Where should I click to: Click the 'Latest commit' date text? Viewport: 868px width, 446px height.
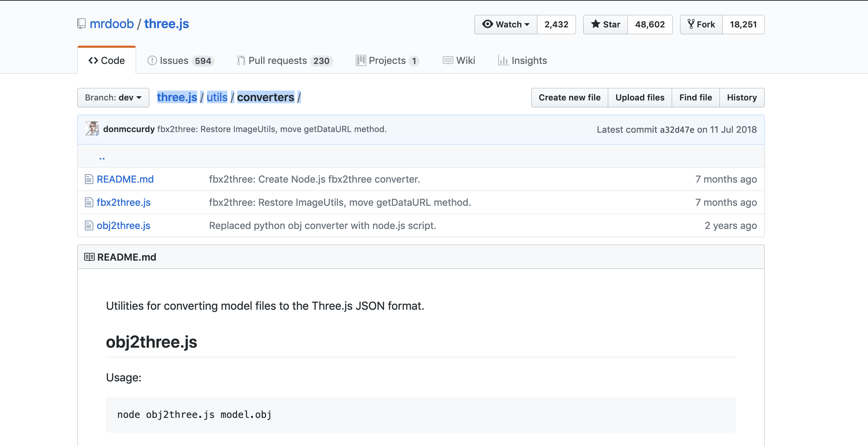[x=726, y=130]
